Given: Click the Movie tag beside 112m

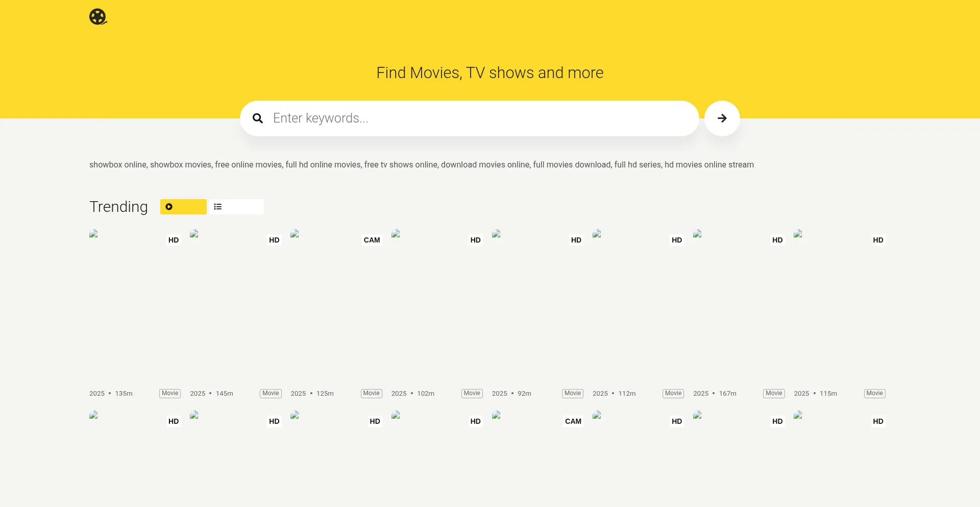Looking at the screenshot, I should 673,393.
